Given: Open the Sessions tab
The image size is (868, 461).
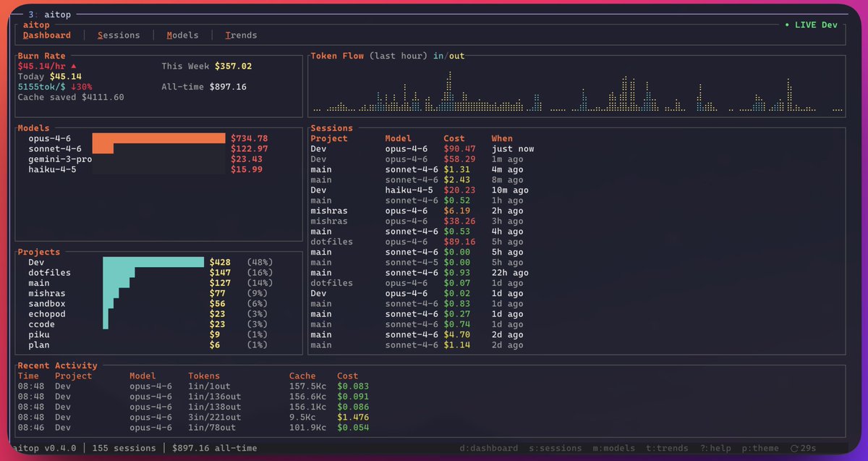Looking at the screenshot, I should tap(119, 35).
